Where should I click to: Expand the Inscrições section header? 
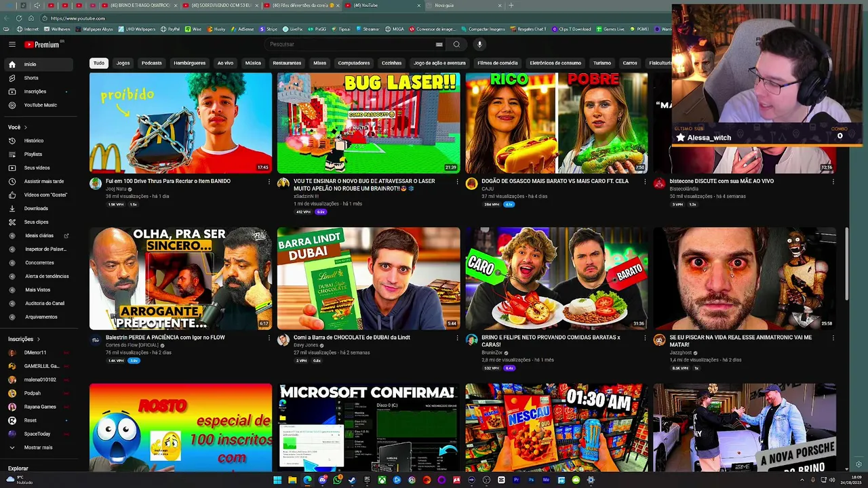coord(24,339)
